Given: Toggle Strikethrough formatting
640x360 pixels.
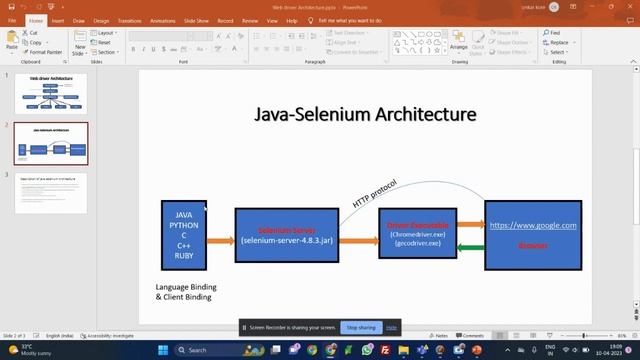Looking at the screenshot, I should pos(173,49).
